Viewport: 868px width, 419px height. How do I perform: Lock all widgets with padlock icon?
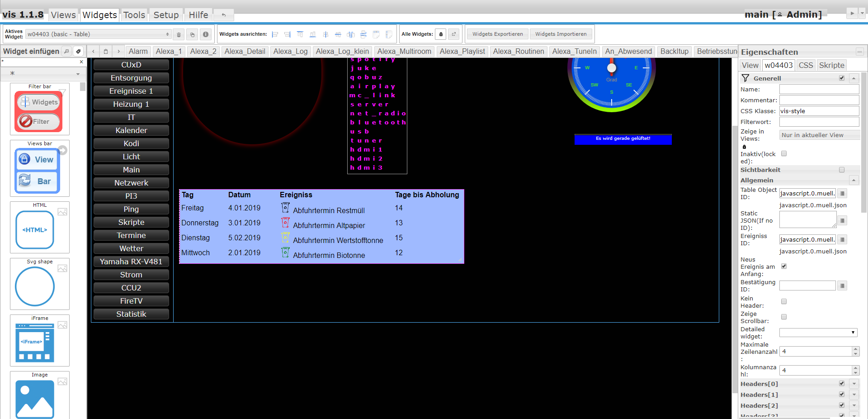point(441,34)
